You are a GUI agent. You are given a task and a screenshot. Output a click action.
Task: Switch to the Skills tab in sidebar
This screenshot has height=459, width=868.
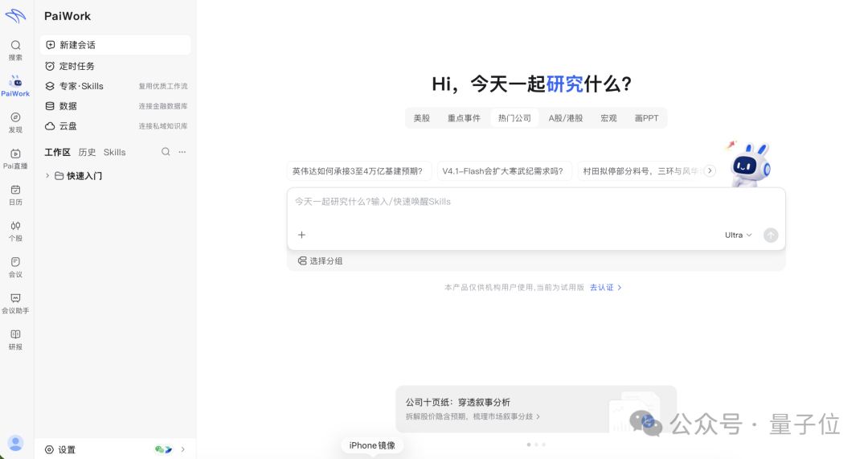115,152
